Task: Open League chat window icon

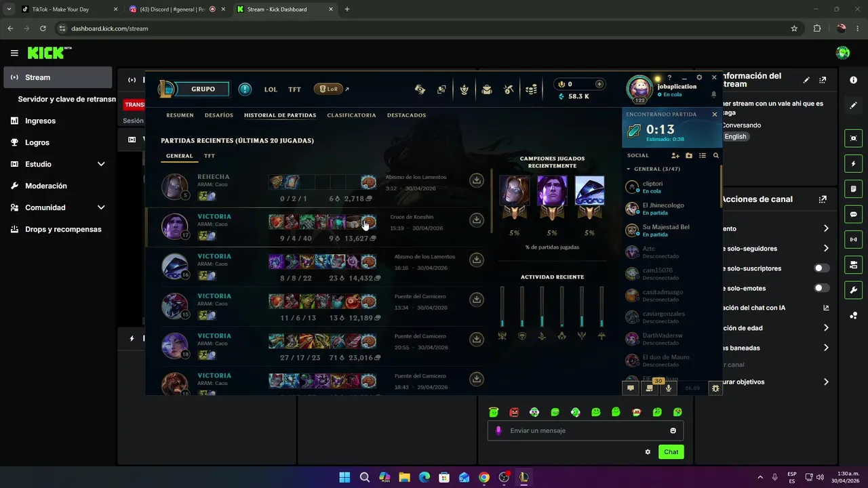Action: [631, 388]
